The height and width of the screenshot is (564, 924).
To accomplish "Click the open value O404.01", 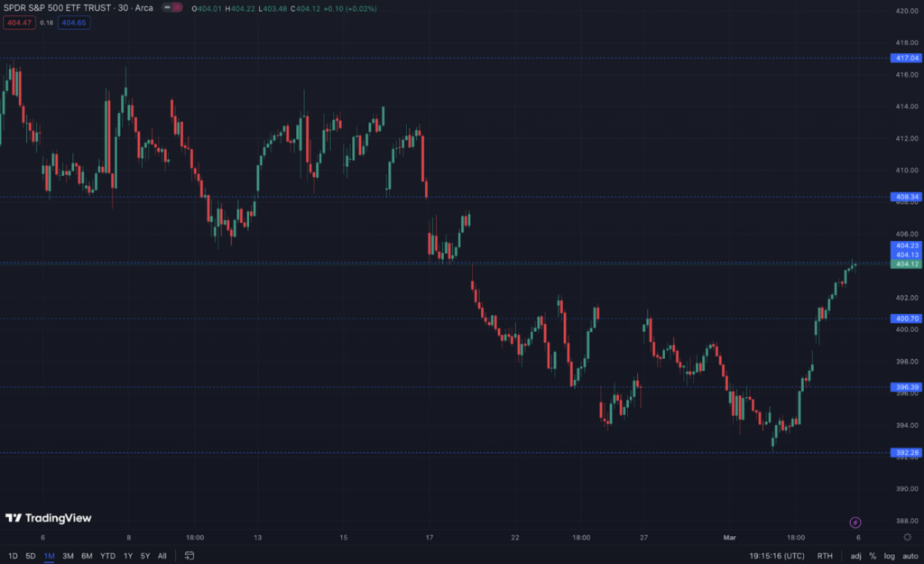I will 207,8.
